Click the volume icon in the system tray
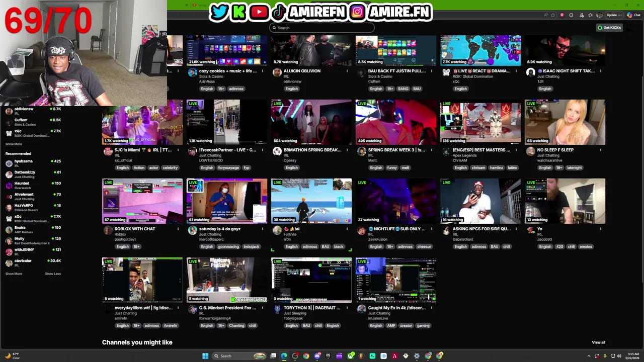Screen dimensions: 644x362 [619, 356]
